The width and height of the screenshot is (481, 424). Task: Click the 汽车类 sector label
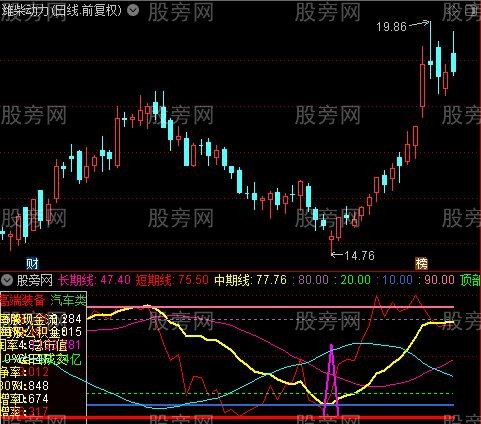(x=68, y=301)
